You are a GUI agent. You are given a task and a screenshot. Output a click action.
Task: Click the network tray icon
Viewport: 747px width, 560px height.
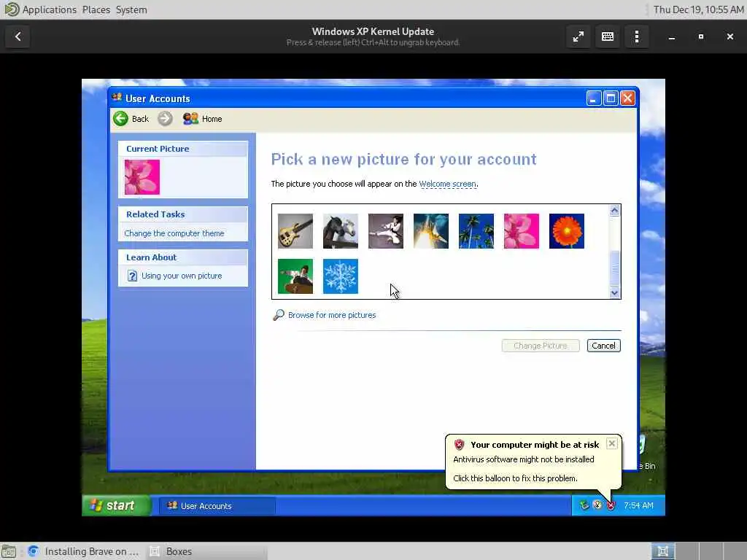[584, 505]
